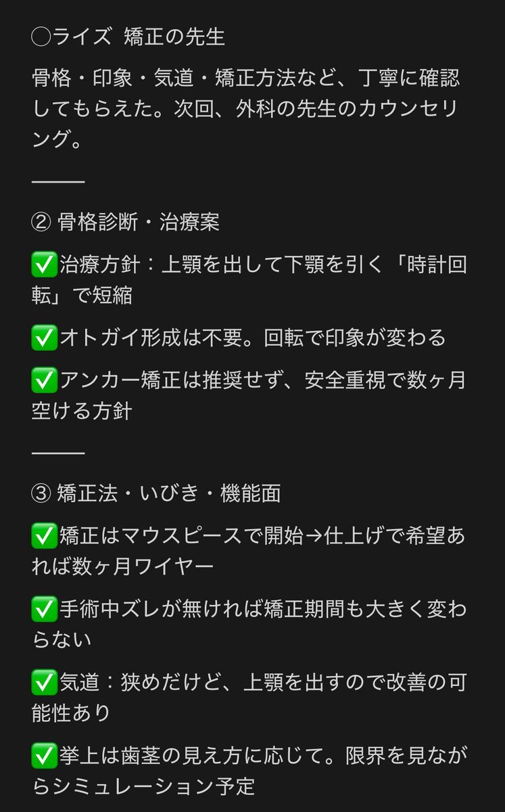Click the divider line above 矯正法 section
This screenshot has width=505, height=812.
pyautogui.click(x=58, y=453)
